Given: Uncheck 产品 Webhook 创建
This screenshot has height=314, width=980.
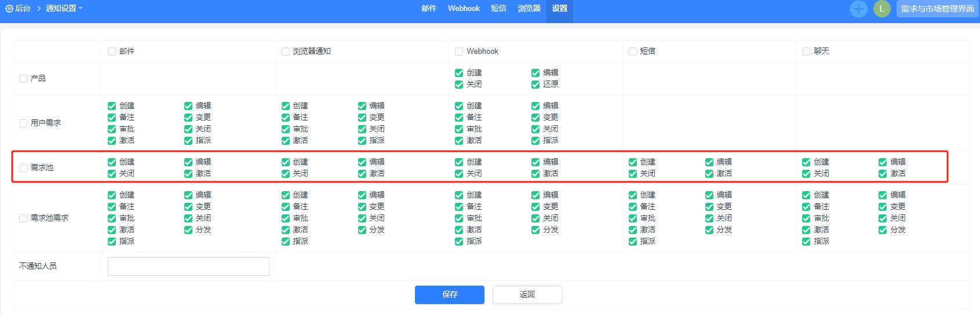Looking at the screenshot, I should tap(459, 73).
